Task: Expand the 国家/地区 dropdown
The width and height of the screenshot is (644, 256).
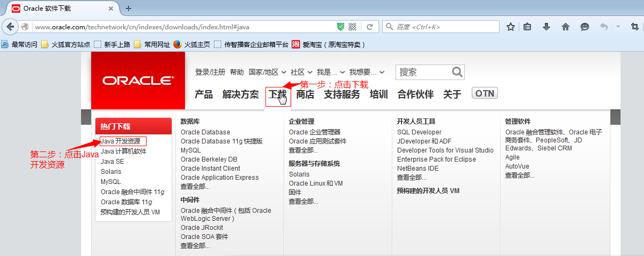Action: click(268, 72)
